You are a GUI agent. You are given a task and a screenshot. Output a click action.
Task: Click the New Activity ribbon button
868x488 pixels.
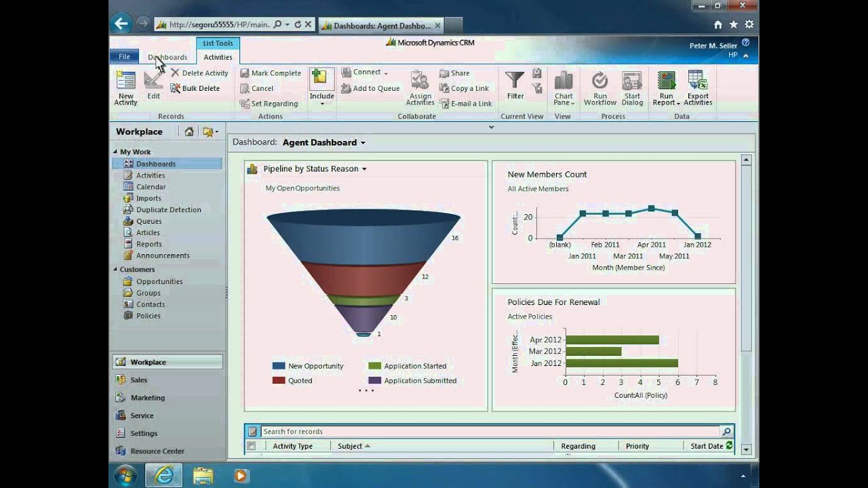click(x=125, y=87)
